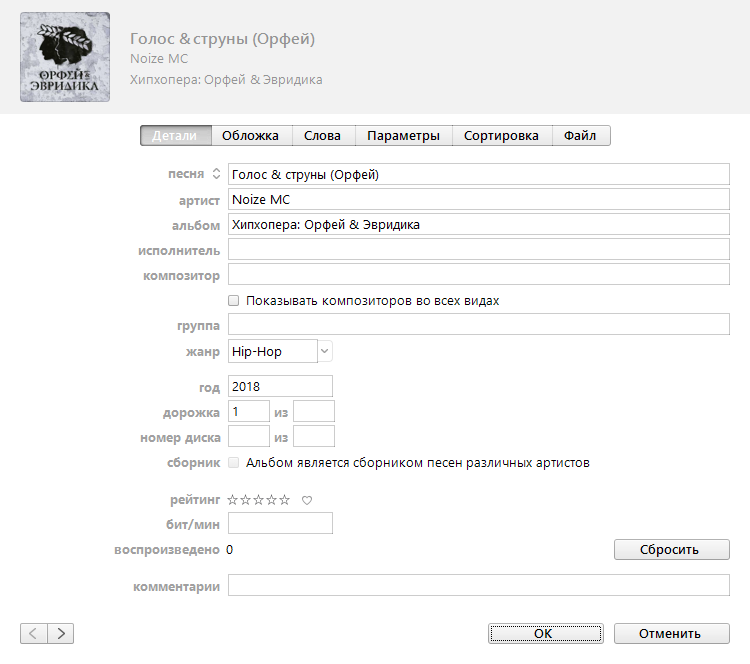This screenshot has height=664, width=750.
Task: Open the Слова tab
Action: tap(322, 136)
